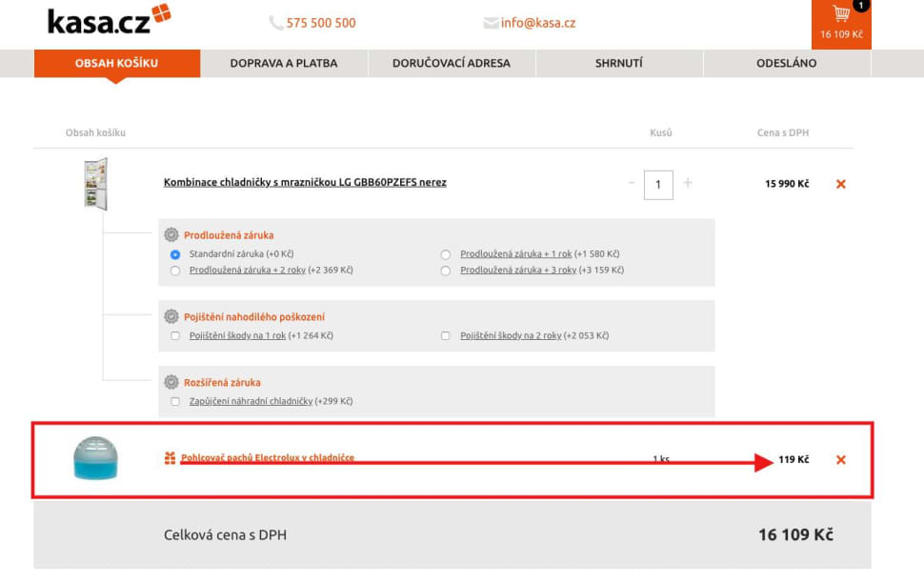Click the envelope icon beside info@kasa.cz
Image resolution: width=924 pixels, height=583 pixels.
coord(491,23)
